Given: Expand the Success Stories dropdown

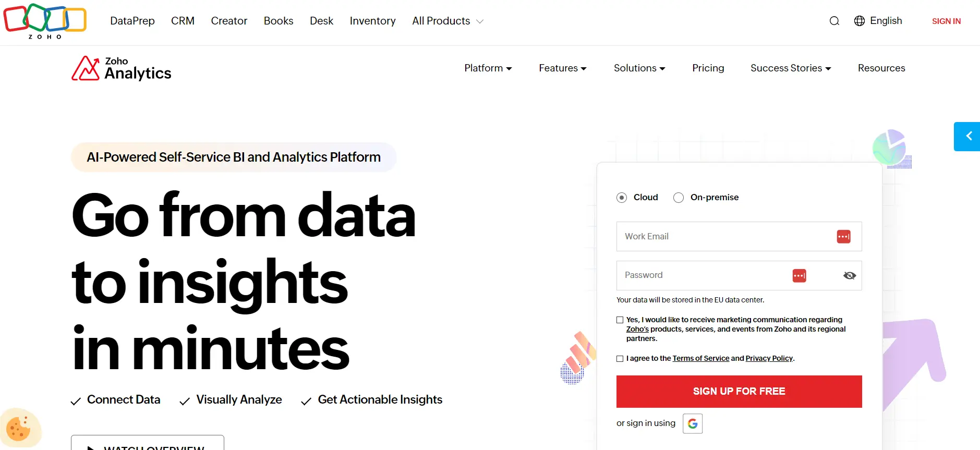Looking at the screenshot, I should [x=789, y=68].
